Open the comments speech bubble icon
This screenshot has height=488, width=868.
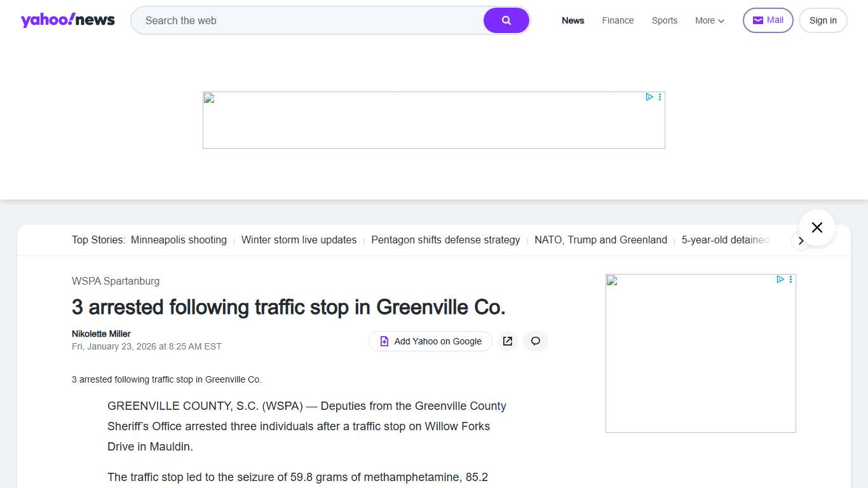click(536, 341)
